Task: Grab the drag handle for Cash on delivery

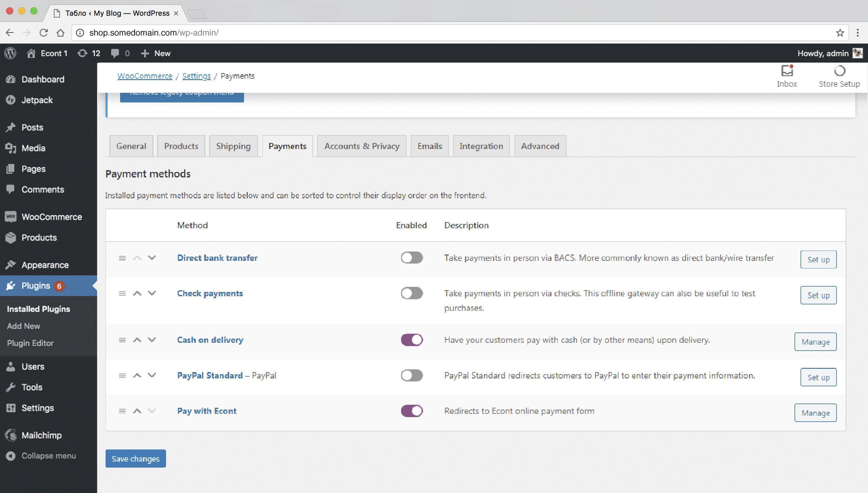Action: click(122, 340)
